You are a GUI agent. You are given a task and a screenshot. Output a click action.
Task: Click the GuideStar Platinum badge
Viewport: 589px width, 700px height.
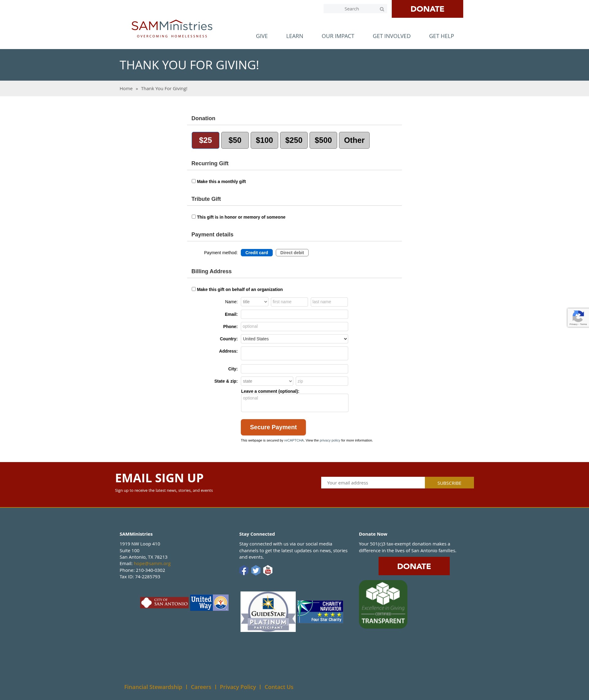(x=268, y=612)
